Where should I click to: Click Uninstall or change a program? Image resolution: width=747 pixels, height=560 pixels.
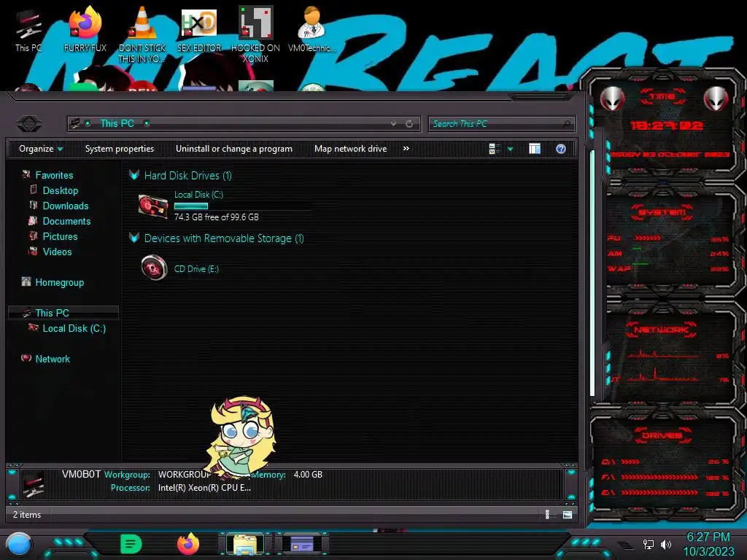click(234, 149)
